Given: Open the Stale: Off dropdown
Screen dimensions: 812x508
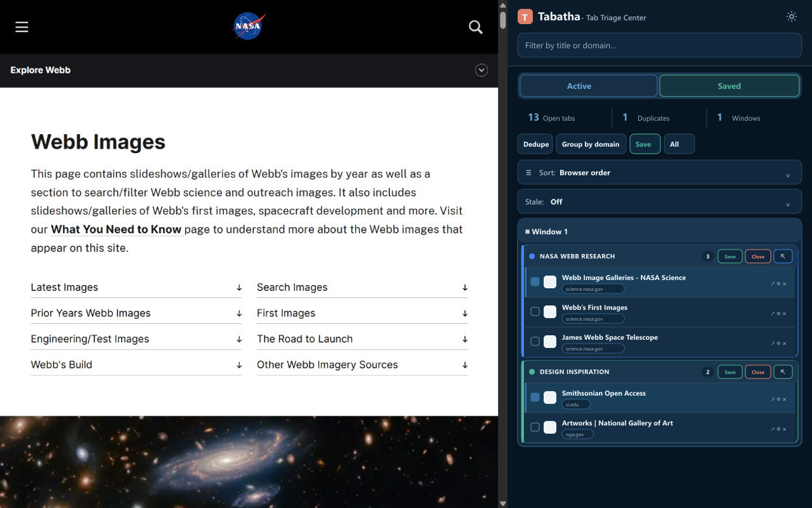Looking at the screenshot, I should pos(660,202).
